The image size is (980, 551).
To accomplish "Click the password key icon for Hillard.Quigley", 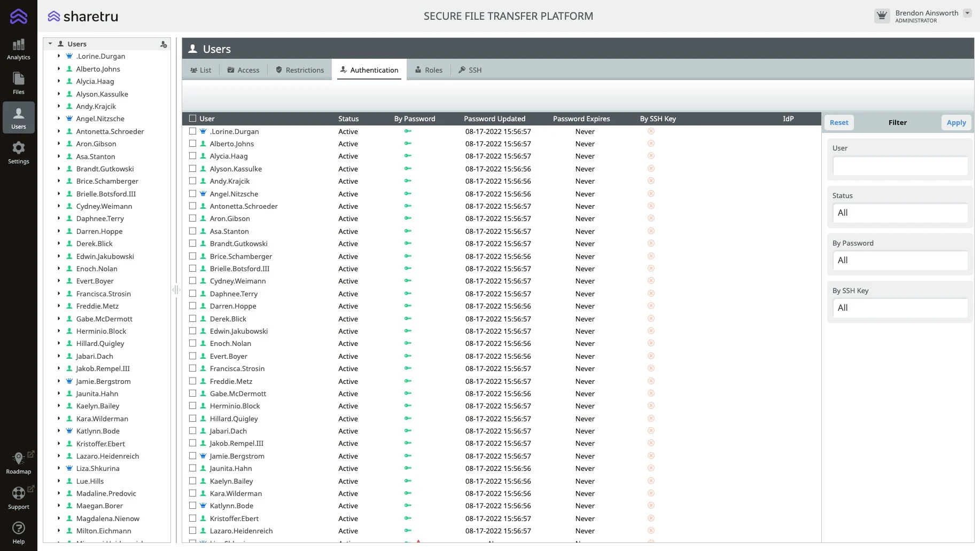I will point(408,419).
